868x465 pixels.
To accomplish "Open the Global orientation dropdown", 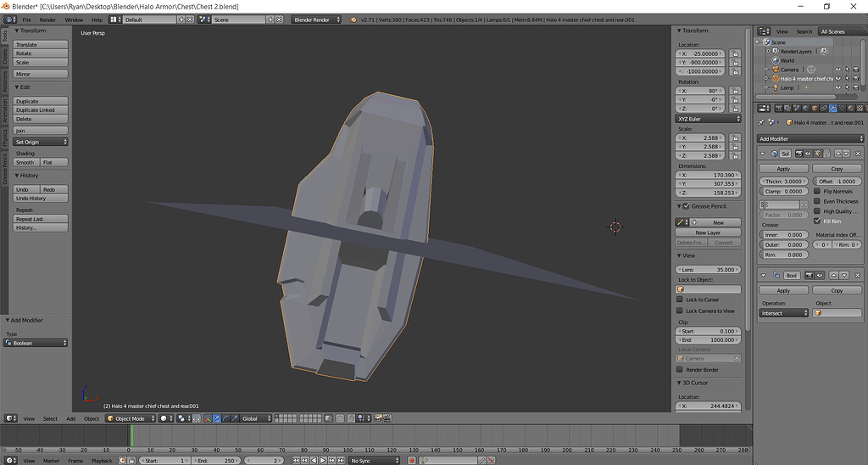I will click(x=256, y=418).
